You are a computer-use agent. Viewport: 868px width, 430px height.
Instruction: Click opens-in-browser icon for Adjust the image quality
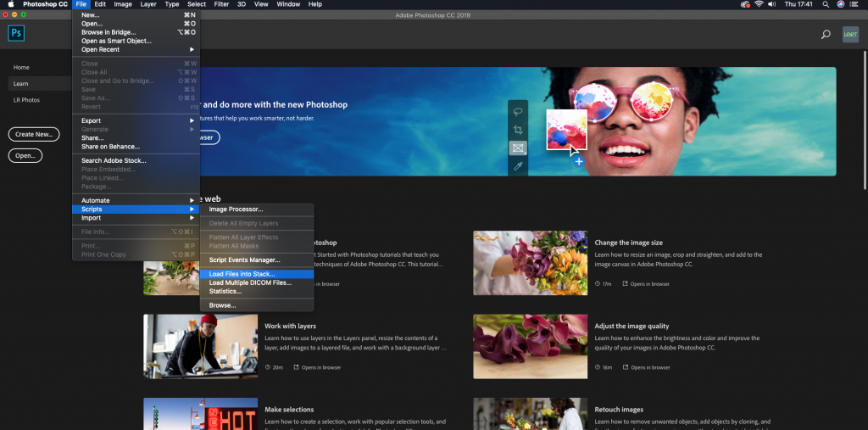pyautogui.click(x=626, y=367)
